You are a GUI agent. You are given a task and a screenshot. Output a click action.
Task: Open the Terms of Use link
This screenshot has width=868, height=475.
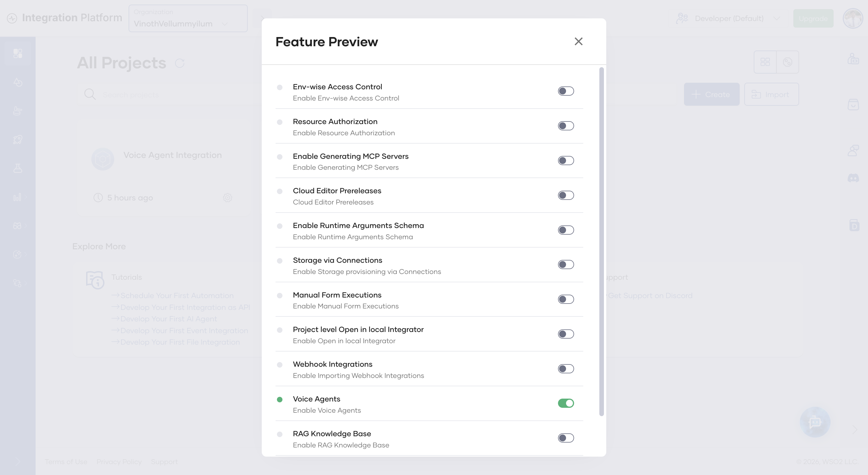tap(66, 462)
